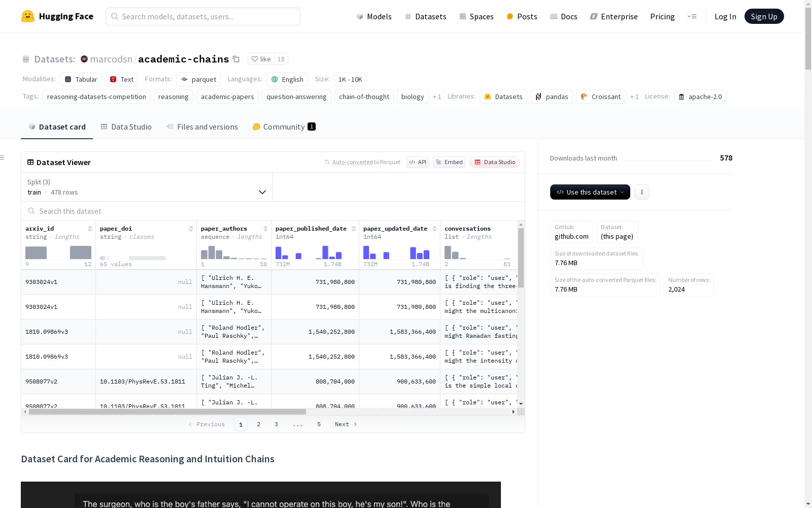Screen dimensions: 812x508
Task: Open the Use this dataset dropdown
Action: tap(590, 192)
